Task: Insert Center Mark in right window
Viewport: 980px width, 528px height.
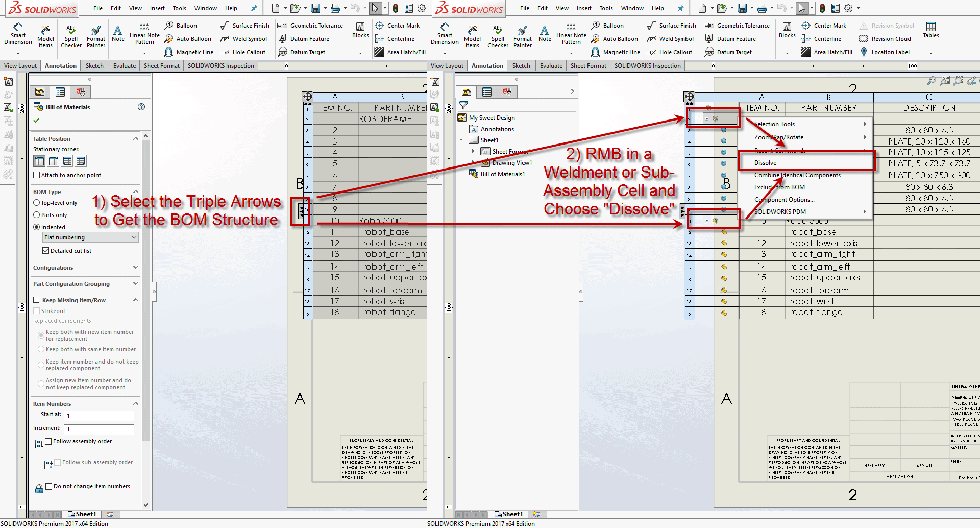Action: coord(824,26)
